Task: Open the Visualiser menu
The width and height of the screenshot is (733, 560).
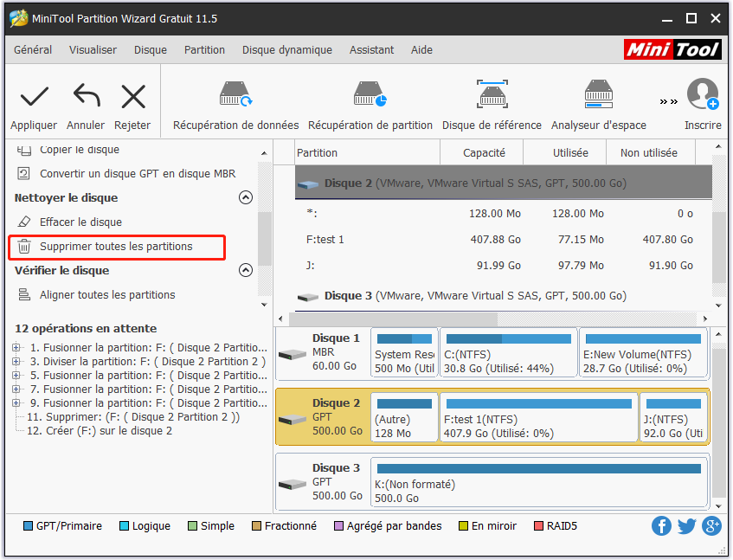Action: tap(93, 49)
